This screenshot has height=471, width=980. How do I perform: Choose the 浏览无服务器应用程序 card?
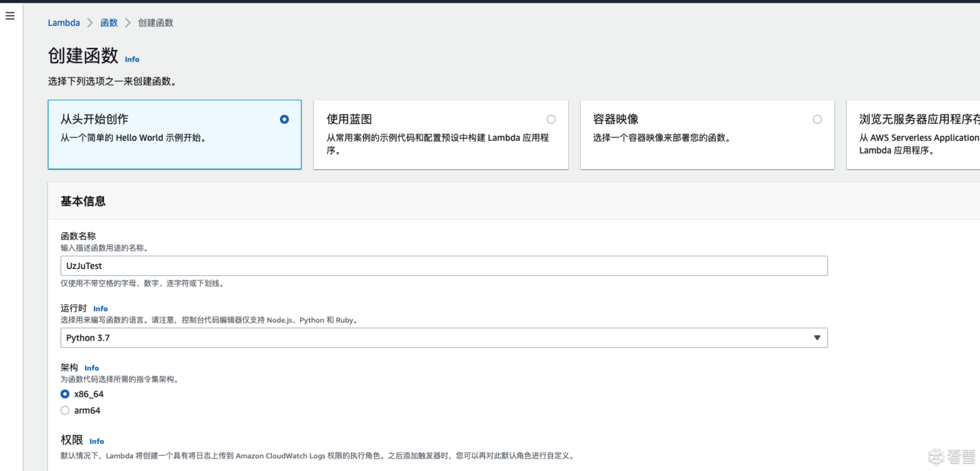tap(913, 134)
